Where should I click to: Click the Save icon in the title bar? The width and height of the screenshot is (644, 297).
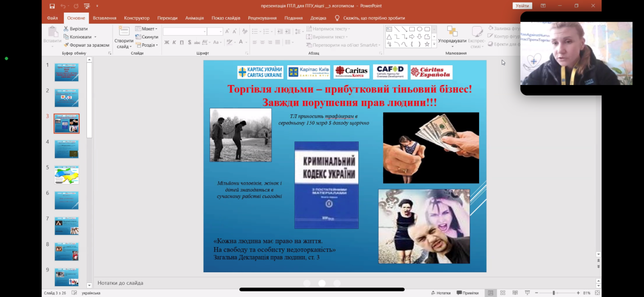point(52,6)
